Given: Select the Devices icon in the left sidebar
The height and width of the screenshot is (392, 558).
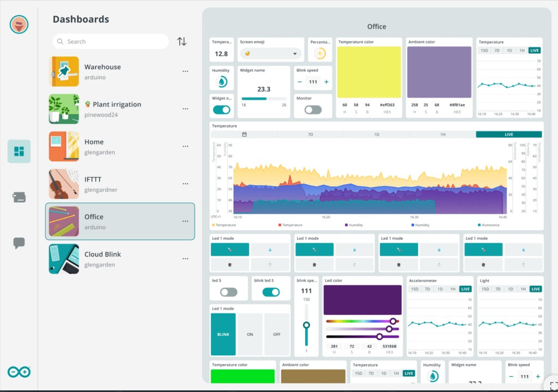Looking at the screenshot, I should tap(19, 197).
